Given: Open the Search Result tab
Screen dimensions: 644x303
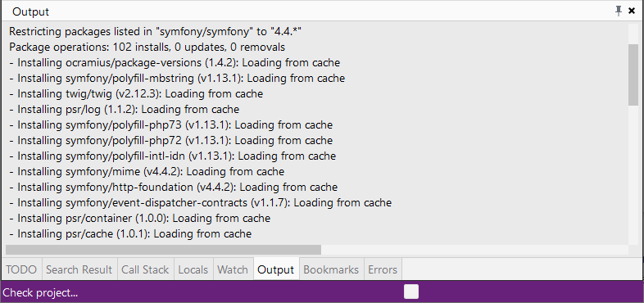Looking at the screenshot, I should coord(79,269).
